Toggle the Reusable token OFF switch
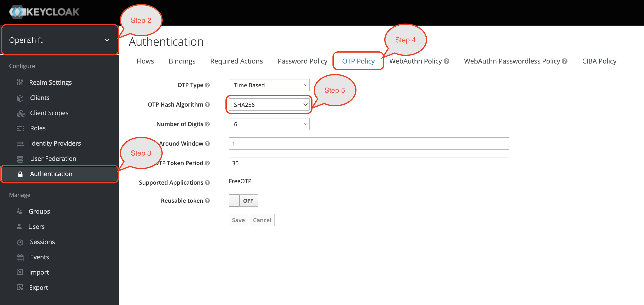 click(x=243, y=201)
